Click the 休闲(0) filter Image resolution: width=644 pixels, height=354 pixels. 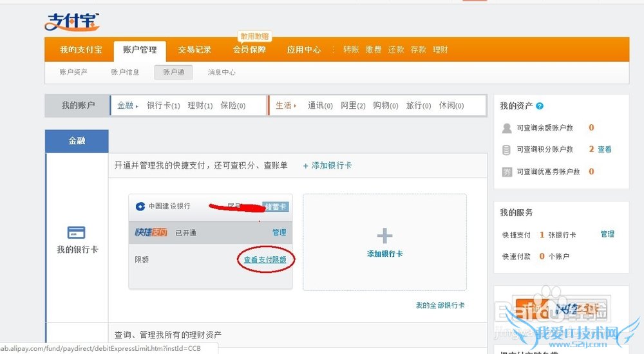pos(451,106)
